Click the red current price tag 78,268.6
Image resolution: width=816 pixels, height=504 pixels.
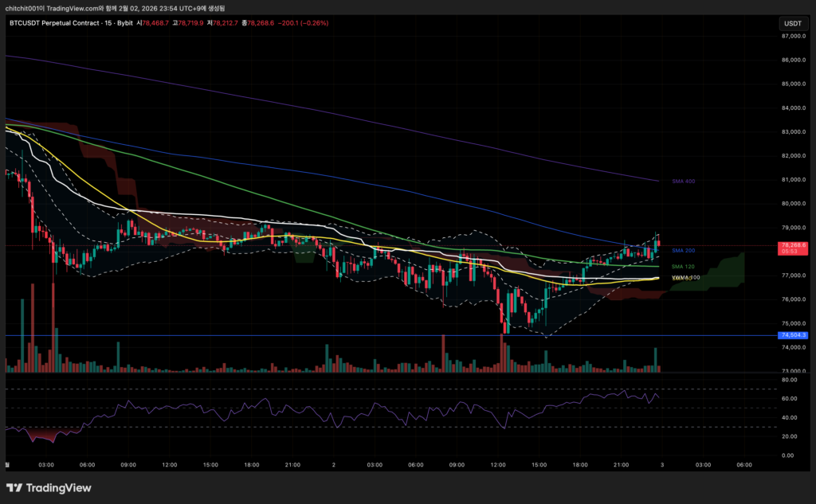pyautogui.click(x=794, y=248)
